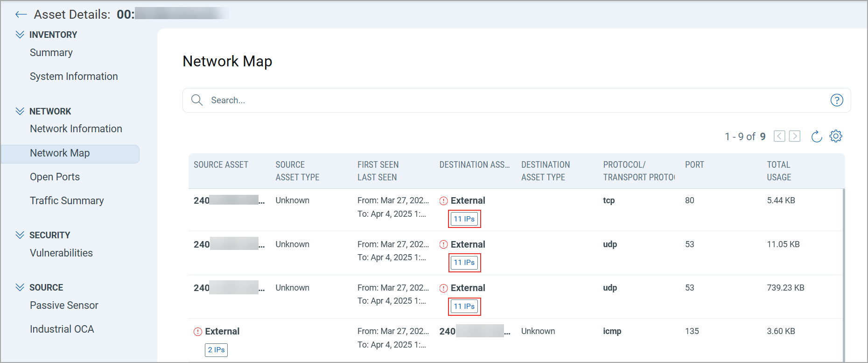Open Industrial OCA page
The image size is (868, 363).
tap(62, 329)
